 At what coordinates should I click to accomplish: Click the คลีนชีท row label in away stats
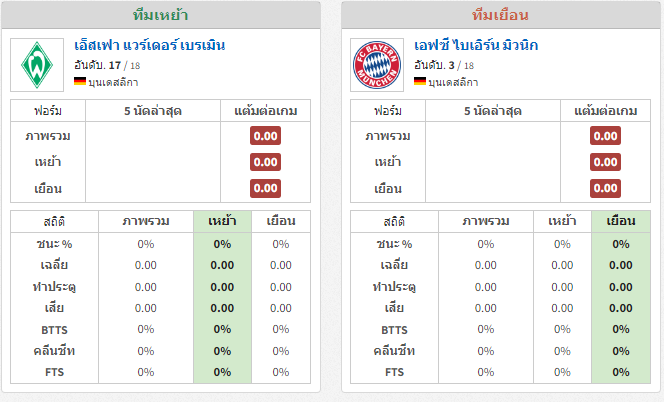coord(394,351)
